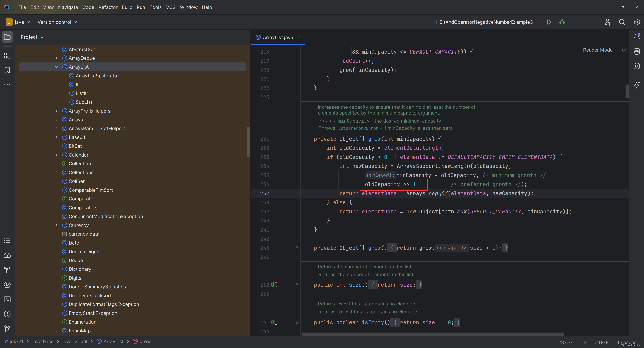
Task: Open the Terminal tool window
Action: (7, 299)
